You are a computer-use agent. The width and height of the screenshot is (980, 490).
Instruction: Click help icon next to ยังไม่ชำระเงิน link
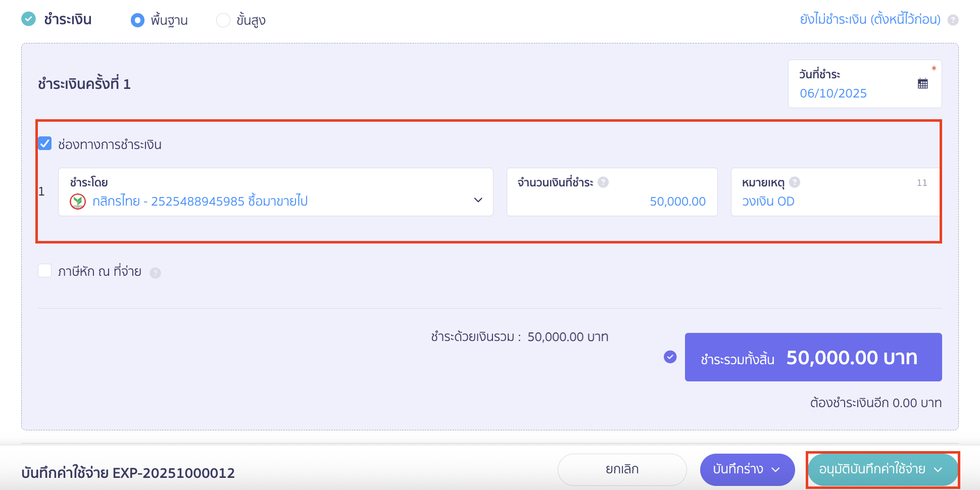coord(954,19)
